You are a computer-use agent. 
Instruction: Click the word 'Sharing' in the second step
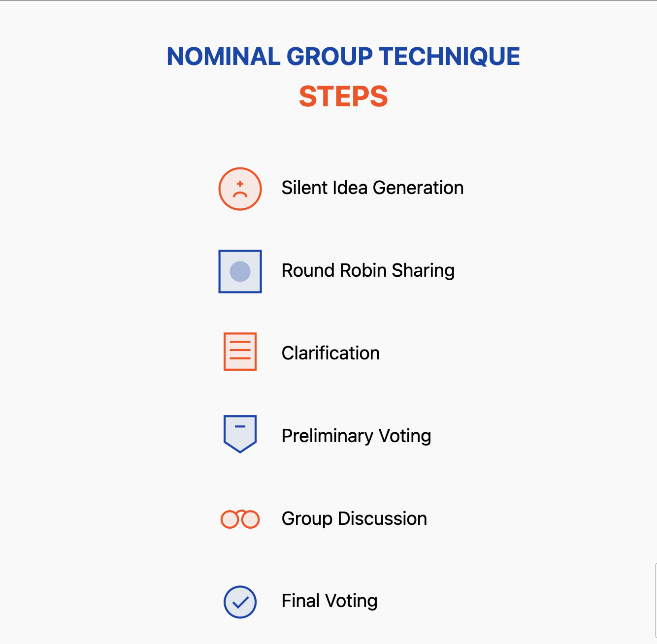[x=423, y=271]
